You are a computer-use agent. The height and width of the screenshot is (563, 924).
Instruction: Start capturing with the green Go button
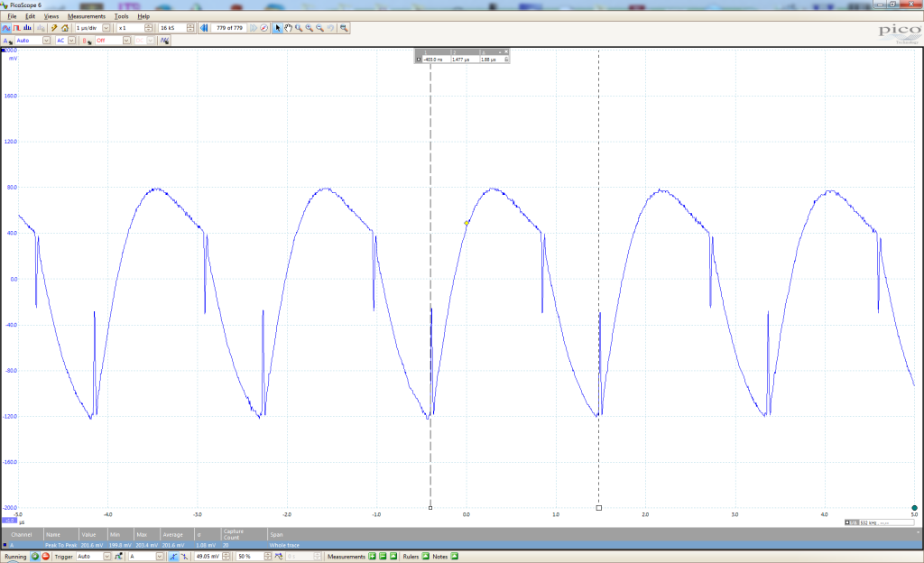tap(35, 557)
